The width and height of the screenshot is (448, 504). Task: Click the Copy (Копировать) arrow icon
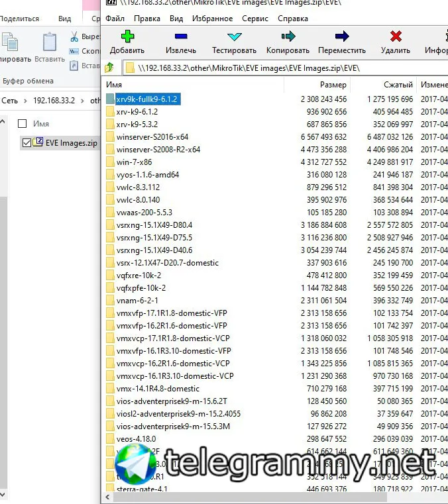pyautogui.click(x=288, y=36)
